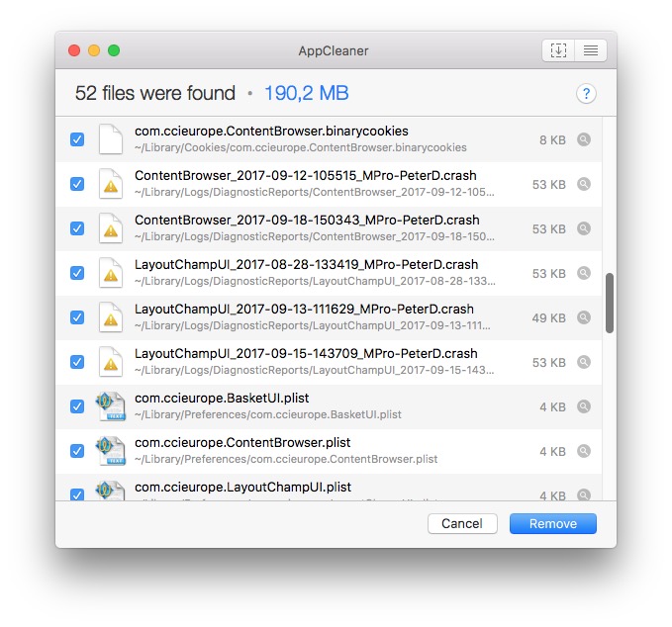
Task: Select the LayoutChampUI_2017-09-13-111629 crash row name
Action: pos(304,309)
